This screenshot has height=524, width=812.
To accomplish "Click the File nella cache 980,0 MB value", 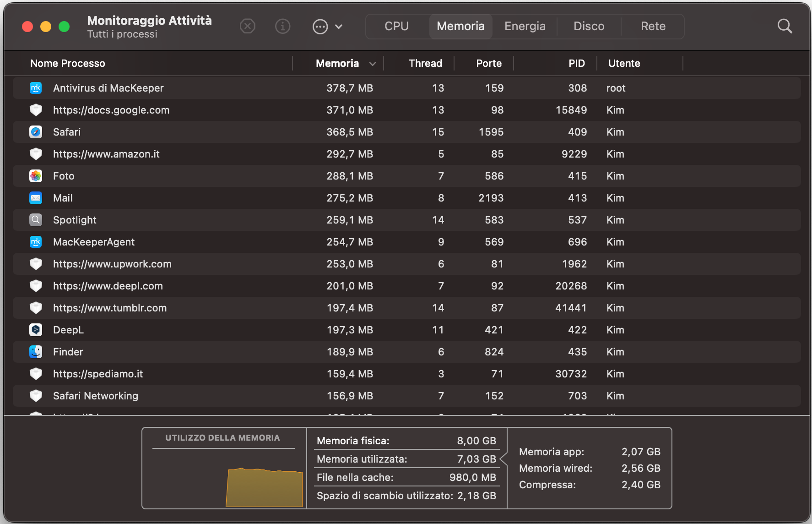I will coord(473,477).
